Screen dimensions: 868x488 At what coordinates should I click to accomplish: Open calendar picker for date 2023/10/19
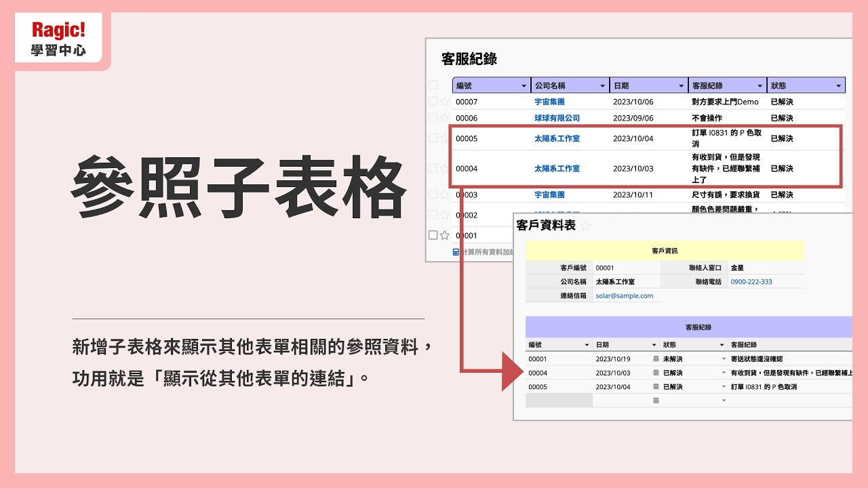point(656,359)
